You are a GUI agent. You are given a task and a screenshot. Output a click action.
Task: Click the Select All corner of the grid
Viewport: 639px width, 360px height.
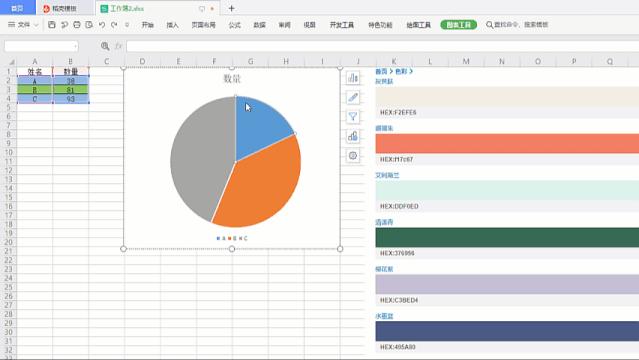[x=12, y=62]
